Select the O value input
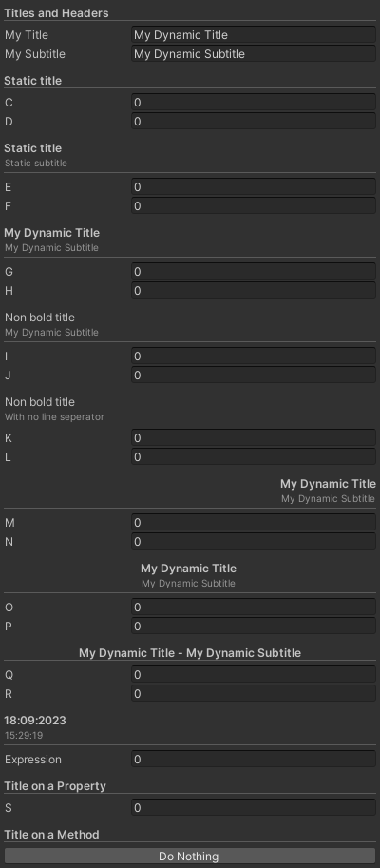 [254, 608]
